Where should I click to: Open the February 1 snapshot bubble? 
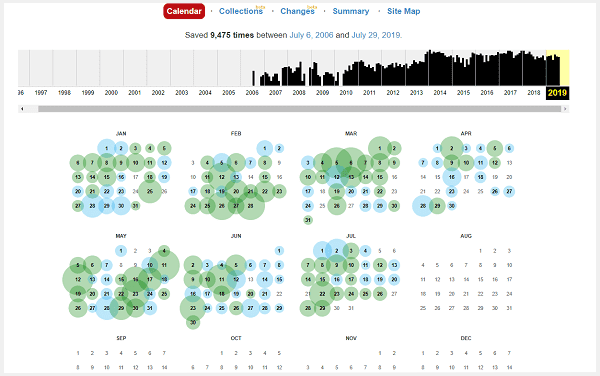[264, 148]
